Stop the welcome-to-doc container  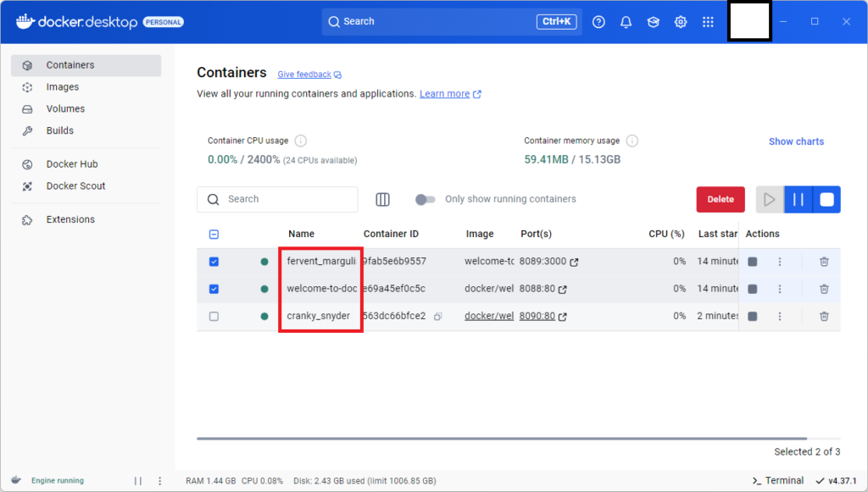753,289
